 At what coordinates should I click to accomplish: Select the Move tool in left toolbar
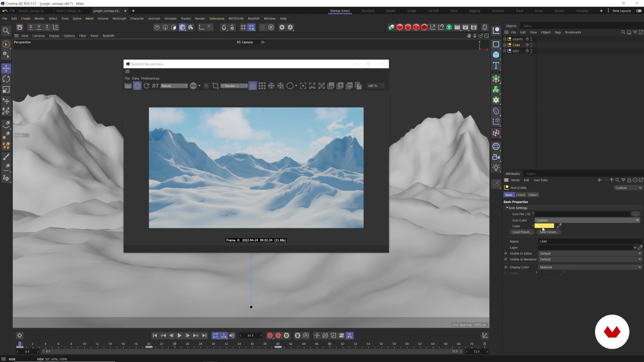(6, 68)
